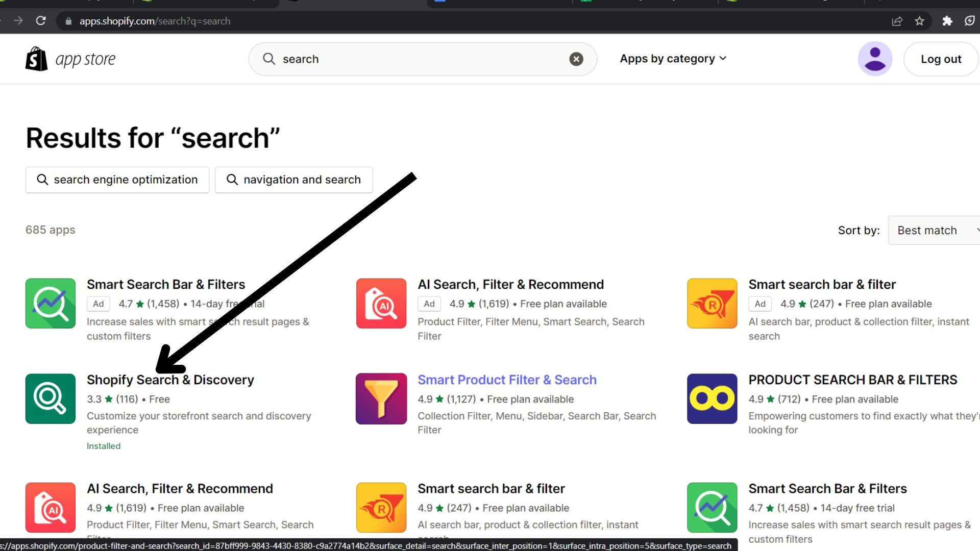980x551 pixels.
Task: Expand the Apps by category menu
Action: click(673, 59)
